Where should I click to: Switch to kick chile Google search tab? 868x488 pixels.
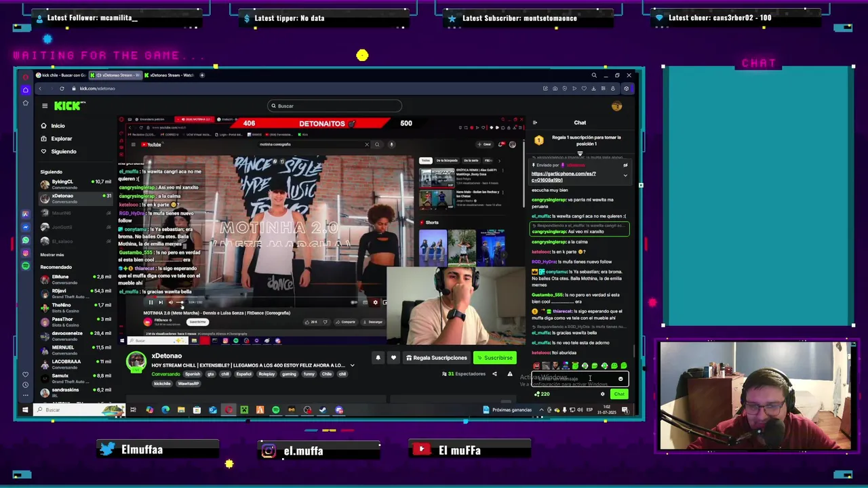pyautogui.click(x=61, y=75)
